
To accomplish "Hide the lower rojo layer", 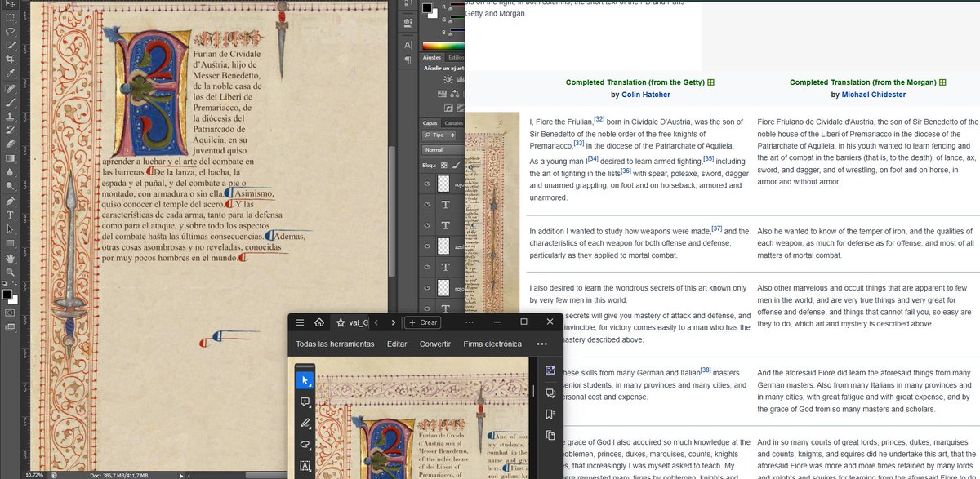I will 427,287.
